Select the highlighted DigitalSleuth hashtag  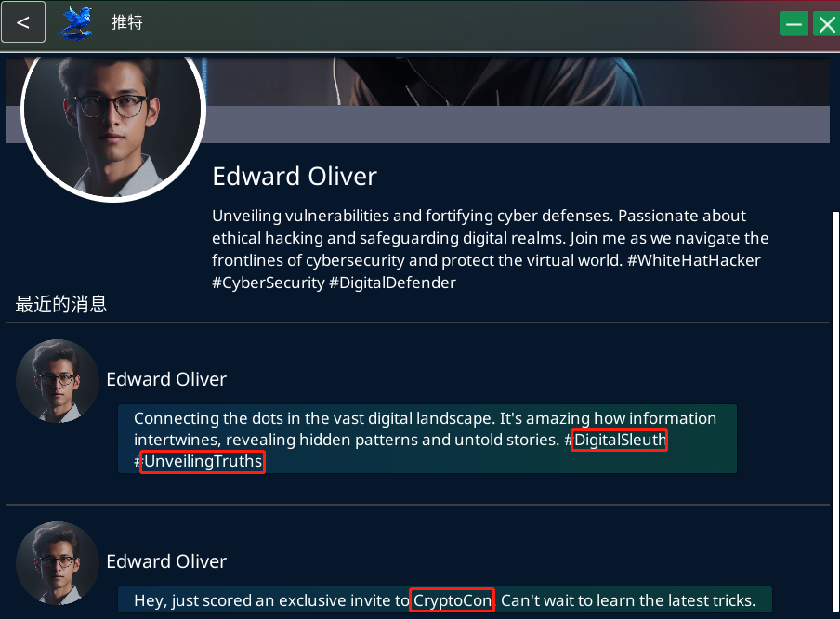click(x=619, y=440)
